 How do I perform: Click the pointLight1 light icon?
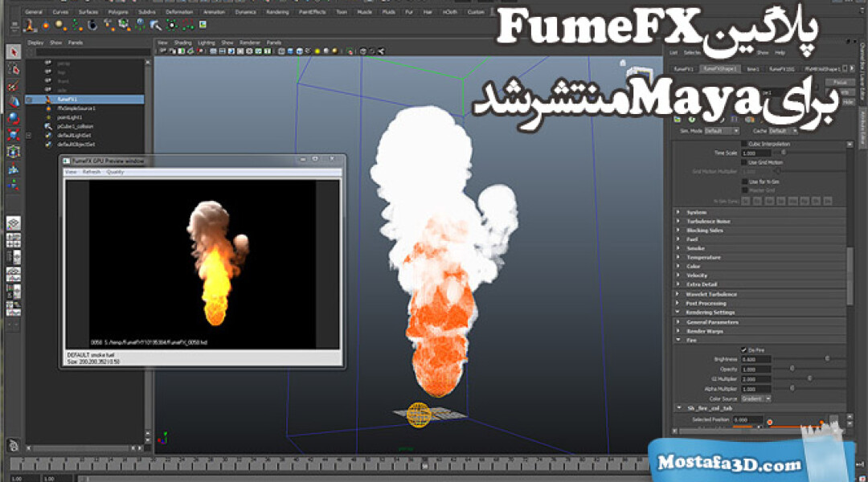(48, 117)
